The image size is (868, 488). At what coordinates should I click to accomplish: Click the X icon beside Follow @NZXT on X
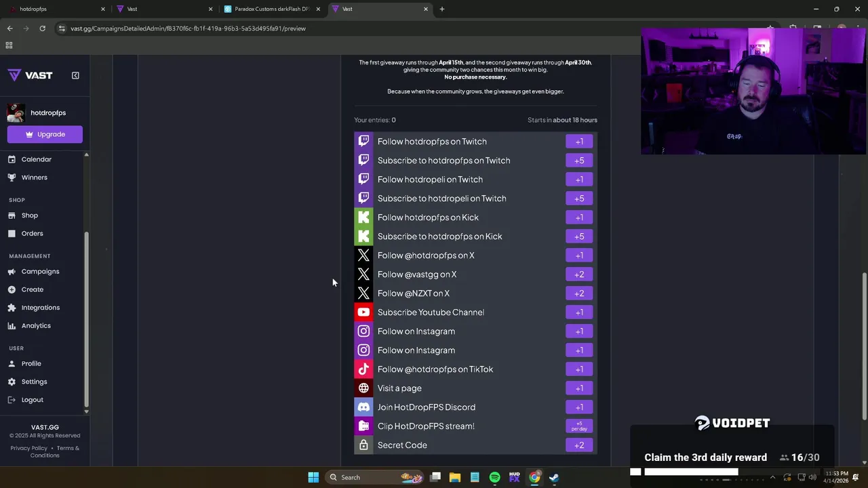pyautogui.click(x=363, y=293)
